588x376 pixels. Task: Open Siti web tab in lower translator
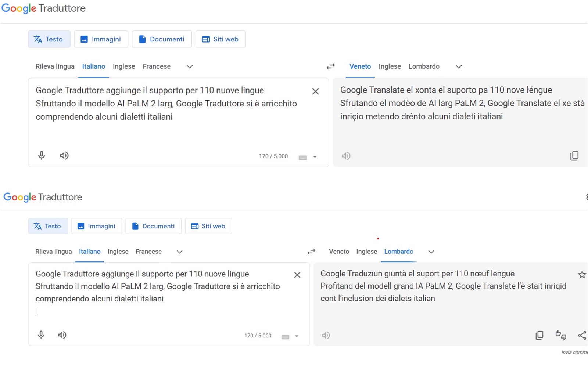click(208, 226)
